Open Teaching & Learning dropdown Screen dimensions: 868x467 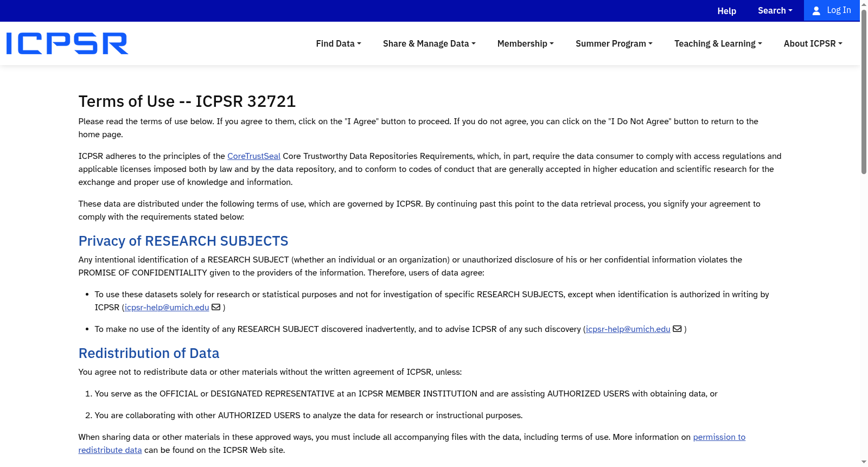[718, 43]
